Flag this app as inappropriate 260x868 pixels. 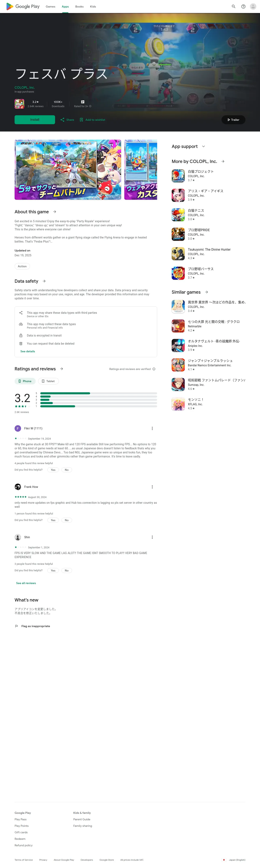pyautogui.click(x=33, y=626)
